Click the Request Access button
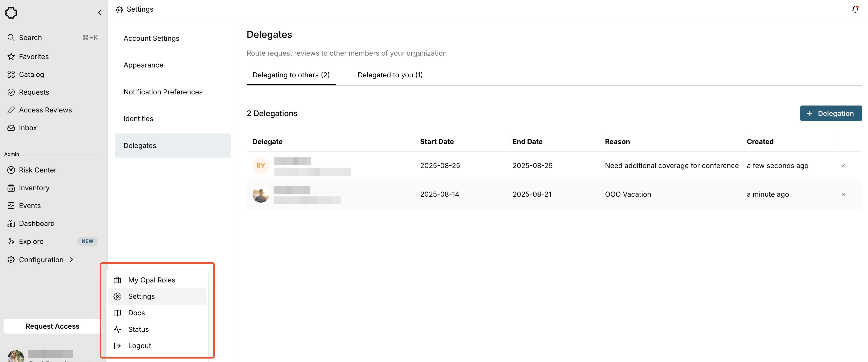Screen dimensions: 868x362 [x=52, y=326]
